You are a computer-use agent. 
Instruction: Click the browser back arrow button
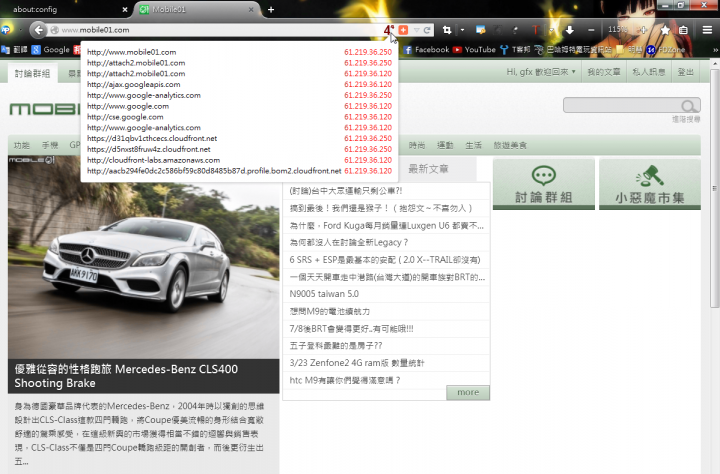coord(39,30)
